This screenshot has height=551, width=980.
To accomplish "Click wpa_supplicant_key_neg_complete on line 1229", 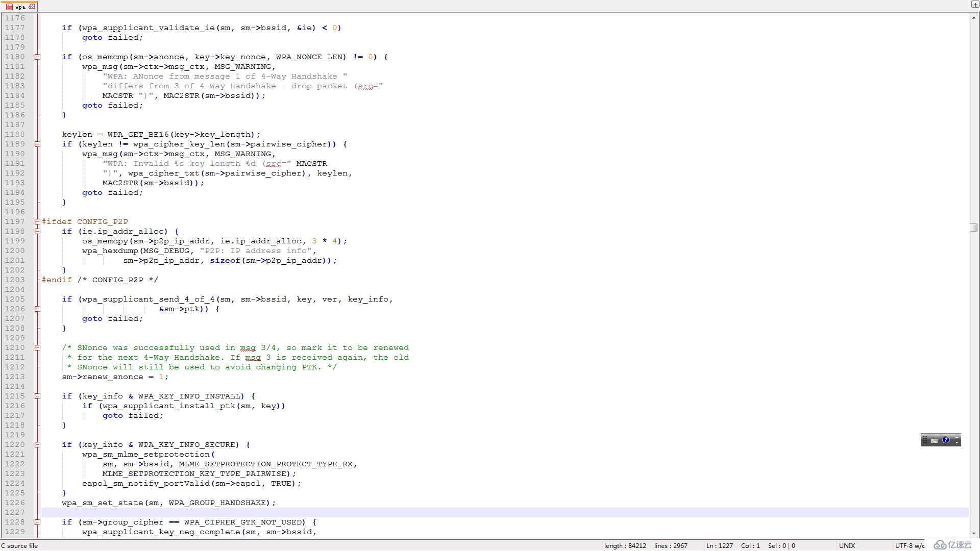I will coord(161,532).
